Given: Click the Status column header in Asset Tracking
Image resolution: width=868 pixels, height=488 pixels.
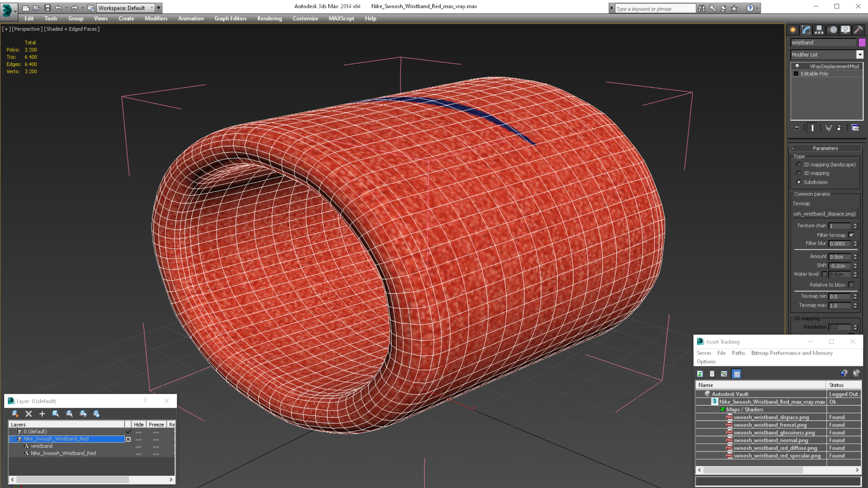Looking at the screenshot, I should [x=844, y=385].
